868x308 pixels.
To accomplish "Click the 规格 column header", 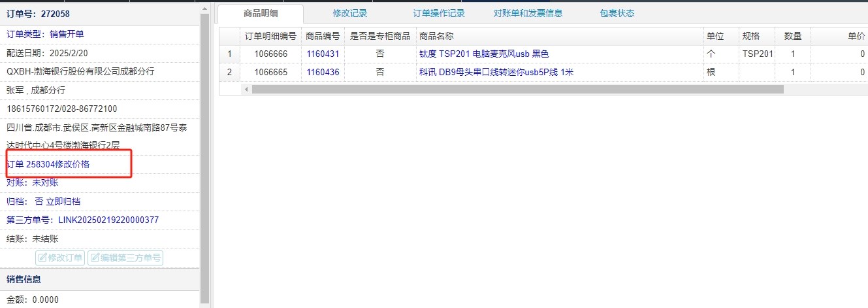I will tap(757, 36).
